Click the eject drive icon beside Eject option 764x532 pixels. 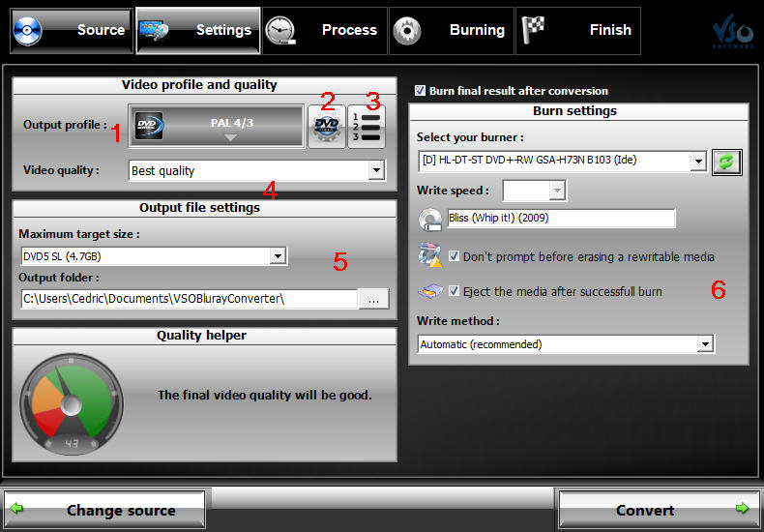point(430,291)
